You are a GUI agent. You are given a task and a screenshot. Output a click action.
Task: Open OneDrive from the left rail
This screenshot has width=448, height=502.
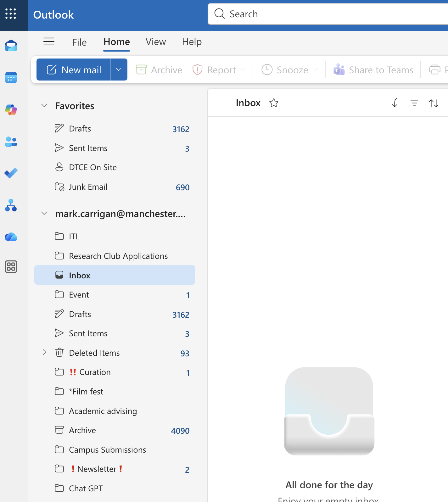point(11,237)
